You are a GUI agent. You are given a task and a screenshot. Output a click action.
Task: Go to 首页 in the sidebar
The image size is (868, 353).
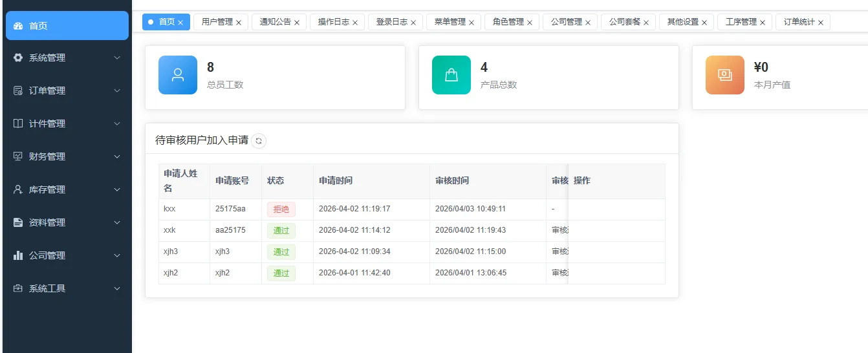[x=67, y=26]
